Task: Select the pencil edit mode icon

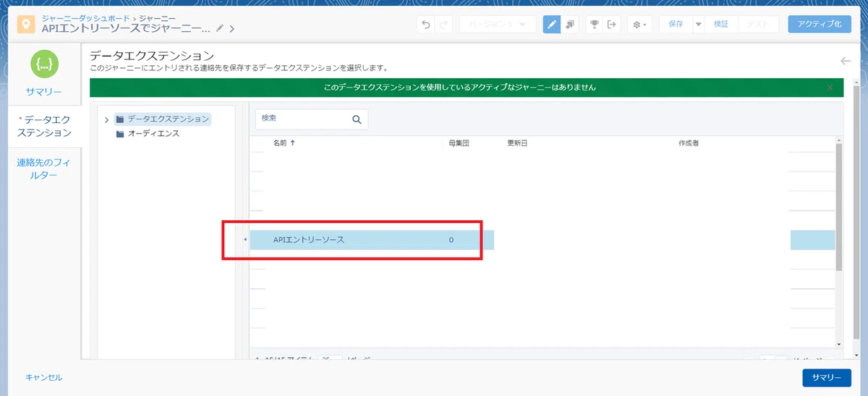Action: tap(552, 25)
